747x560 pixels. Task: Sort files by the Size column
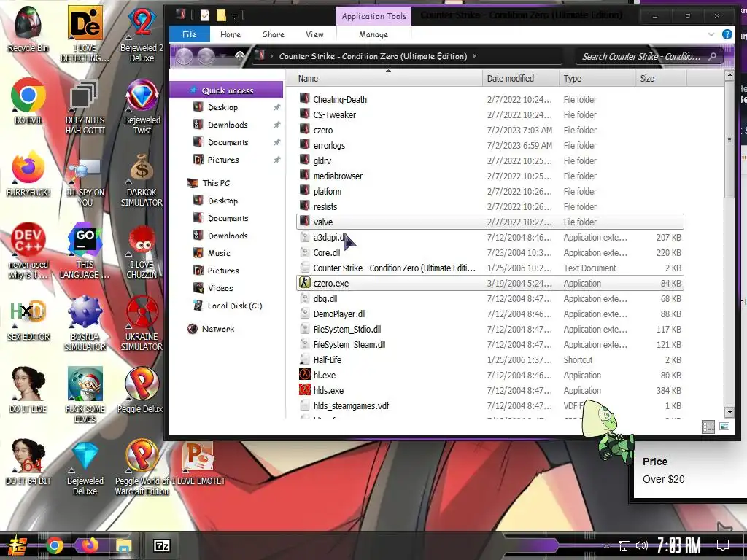(661, 79)
